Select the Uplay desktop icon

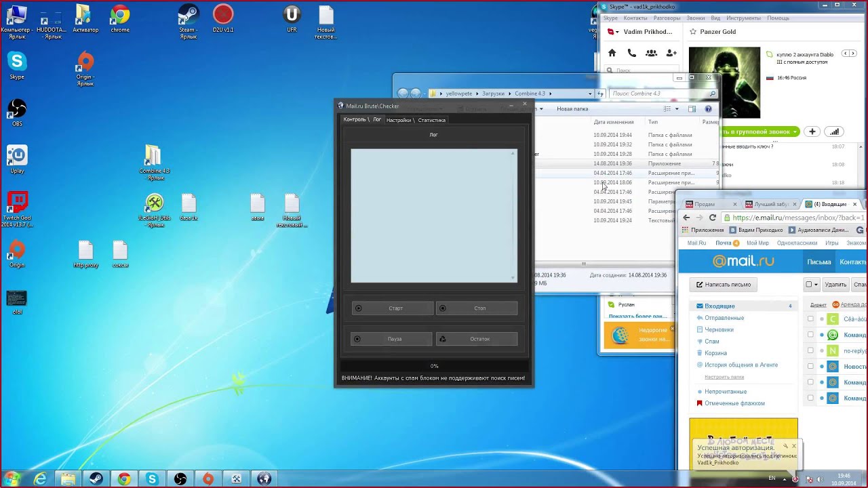tap(17, 159)
